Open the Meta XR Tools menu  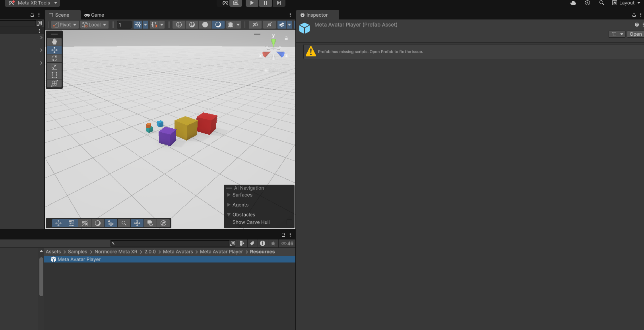click(33, 3)
